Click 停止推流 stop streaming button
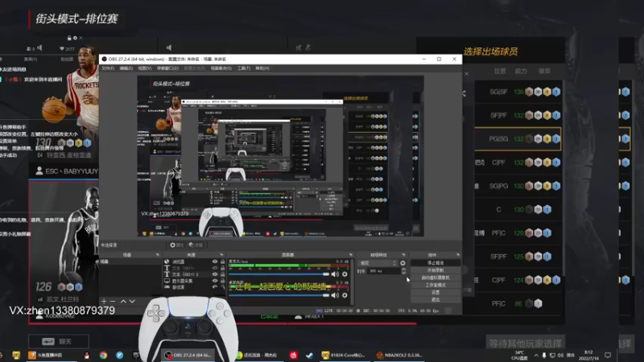The width and height of the screenshot is (644, 362). [x=436, y=263]
